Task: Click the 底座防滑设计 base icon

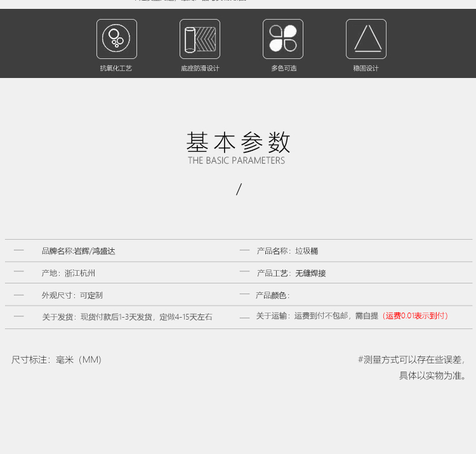Action: pyautogui.click(x=199, y=39)
